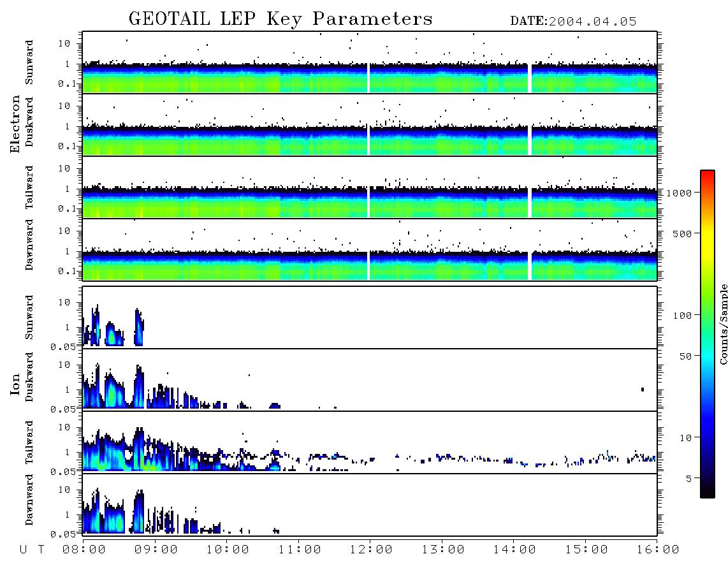Select the Ion Sunward panel label
Image resolution: width=728 pixels, height=561 pixels.
pyautogui.click(x=29, y=317)
